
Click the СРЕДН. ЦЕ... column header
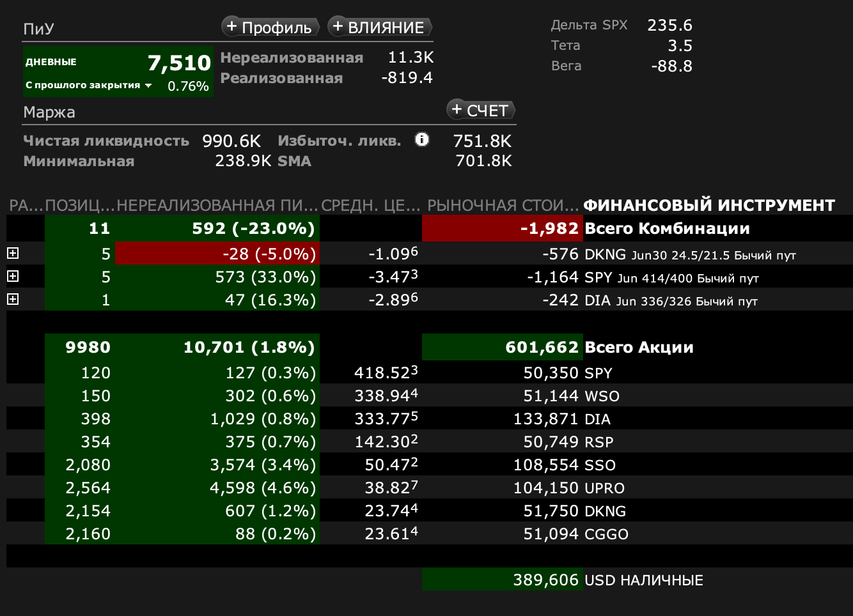pos(371,205)
